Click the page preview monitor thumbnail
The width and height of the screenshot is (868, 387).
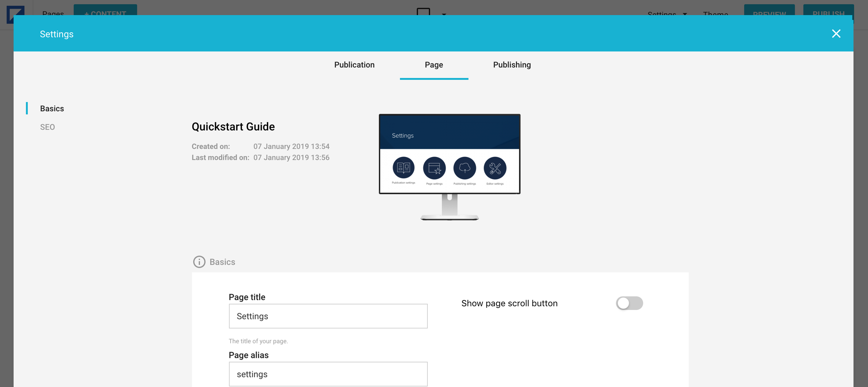coord(449,167)
